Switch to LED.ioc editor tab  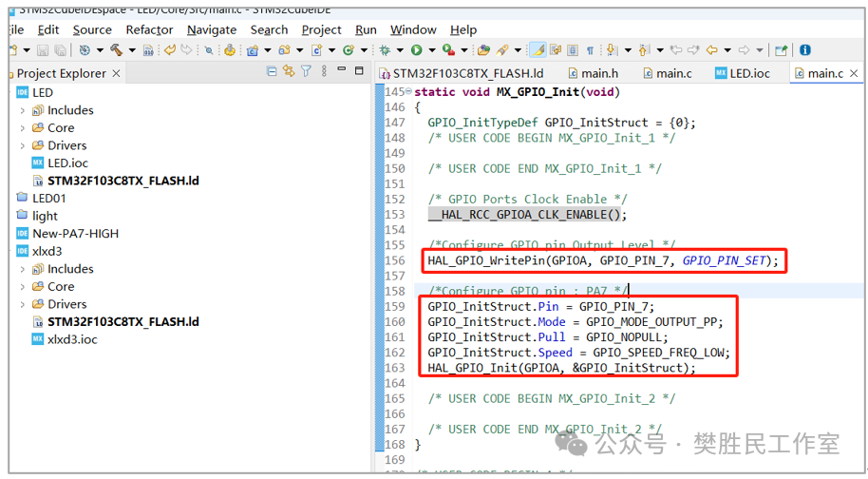743,73
